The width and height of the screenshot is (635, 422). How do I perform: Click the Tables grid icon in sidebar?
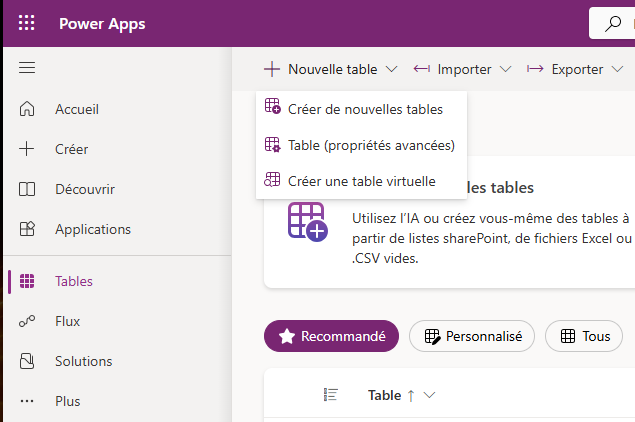pos(27,281)
